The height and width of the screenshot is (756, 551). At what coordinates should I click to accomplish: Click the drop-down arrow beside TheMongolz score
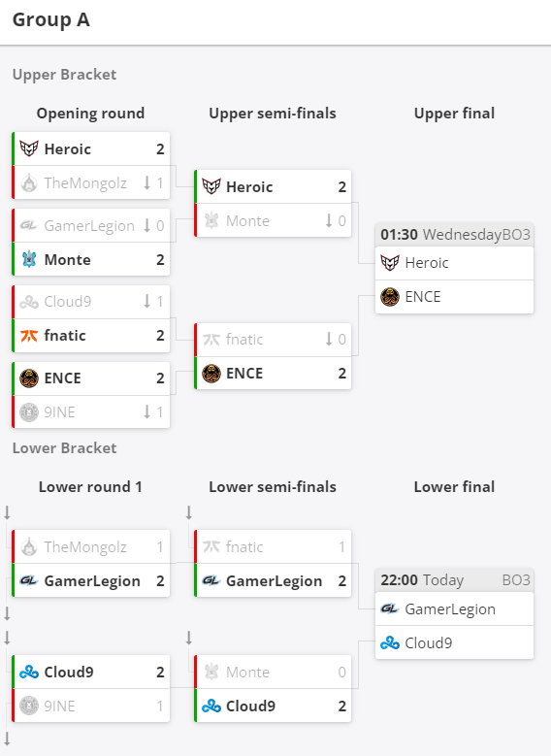(x=147, y=182)
